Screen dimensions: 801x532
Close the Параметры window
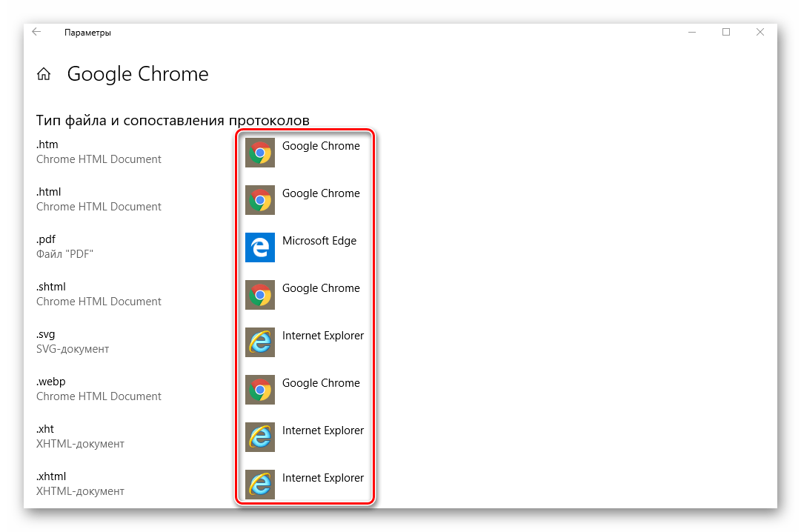pyautogui.click(x=760, y=32)
